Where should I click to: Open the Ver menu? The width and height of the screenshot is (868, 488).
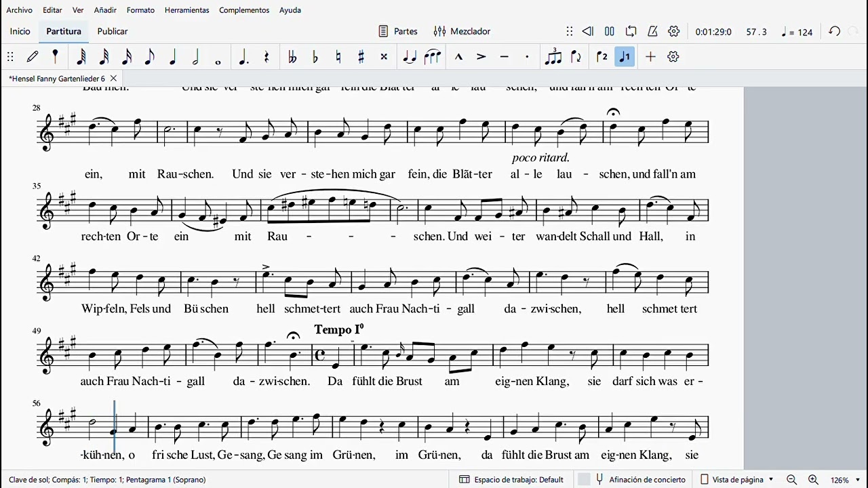[78, 10]
